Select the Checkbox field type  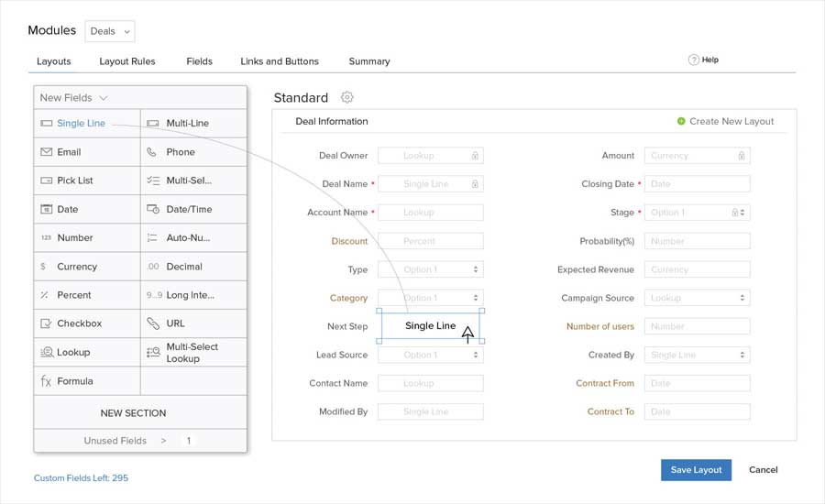[x=79, y=323]
